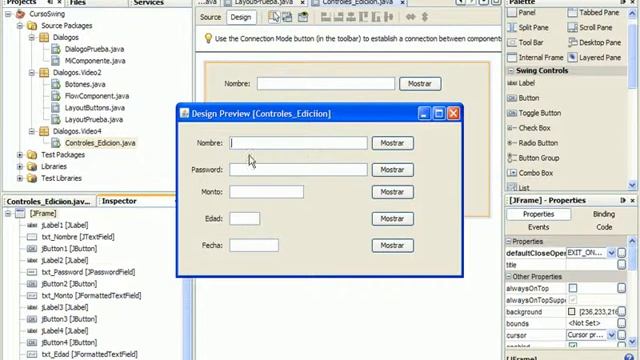Click Mostrar button beside Fecha in preview
This screenshot has width=640, height=360.
click(393, 245)
